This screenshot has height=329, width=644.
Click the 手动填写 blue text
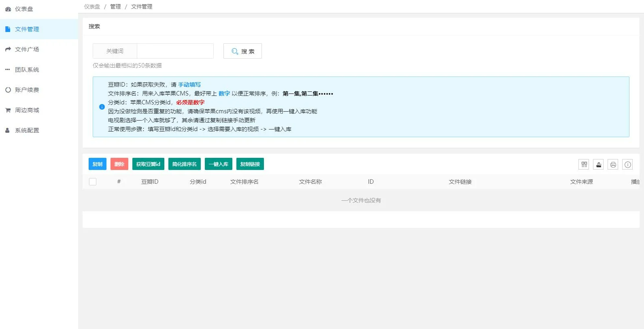(189, 85)
